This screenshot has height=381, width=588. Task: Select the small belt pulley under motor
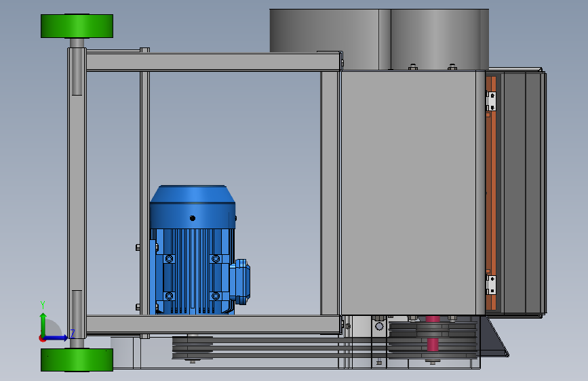pos(193,348)
